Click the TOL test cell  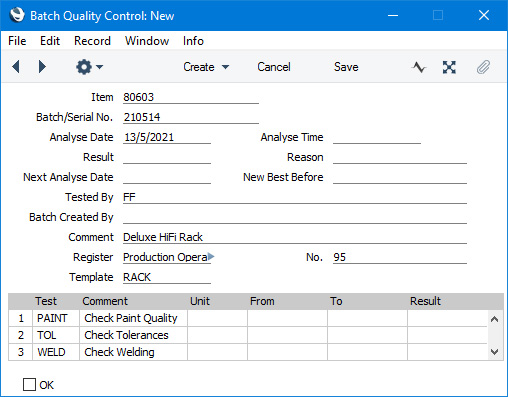pyautogui.click(x=56, y=335)
